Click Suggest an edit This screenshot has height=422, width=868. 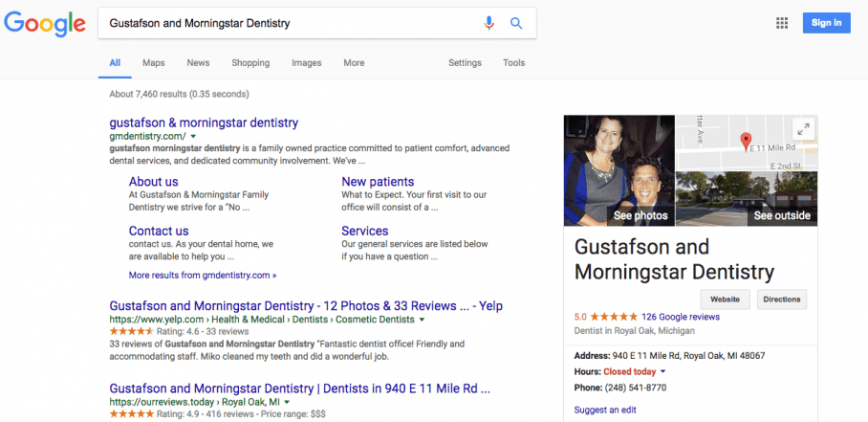605,410
